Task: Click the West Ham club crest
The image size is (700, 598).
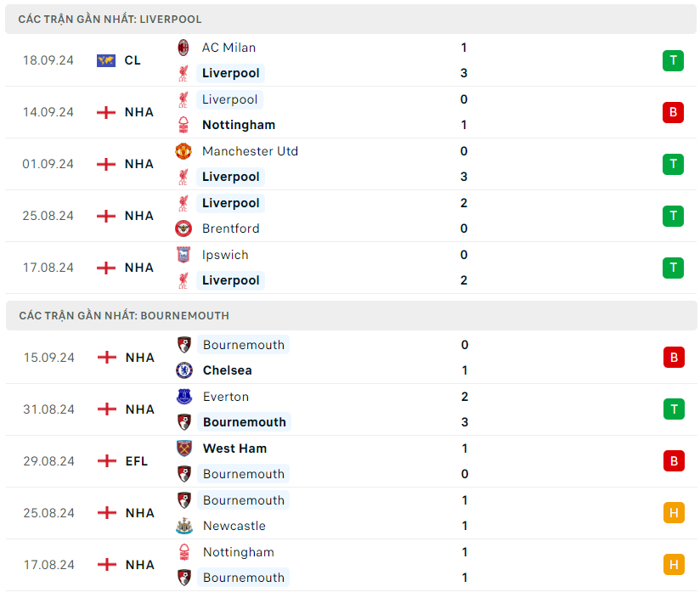Action: [184, 448]
